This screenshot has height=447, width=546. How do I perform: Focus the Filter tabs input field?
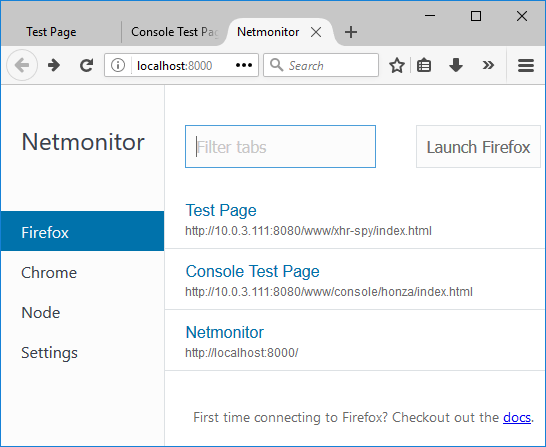tap(280, 147)
